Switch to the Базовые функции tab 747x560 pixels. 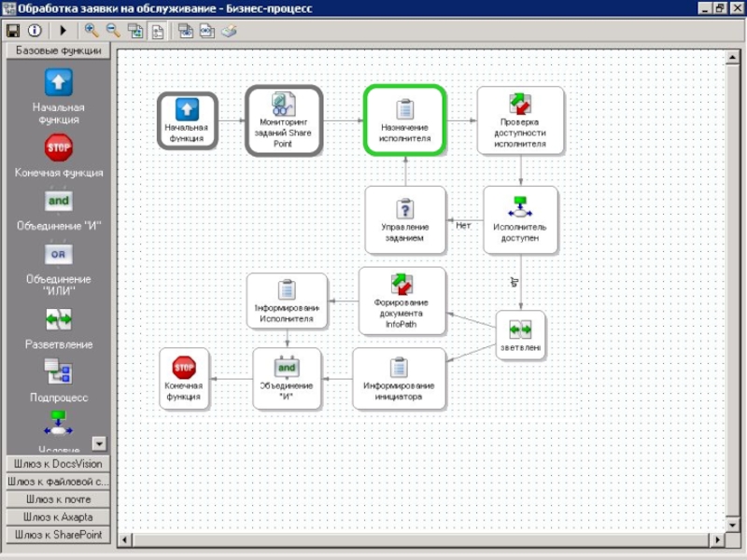(58, 50)
